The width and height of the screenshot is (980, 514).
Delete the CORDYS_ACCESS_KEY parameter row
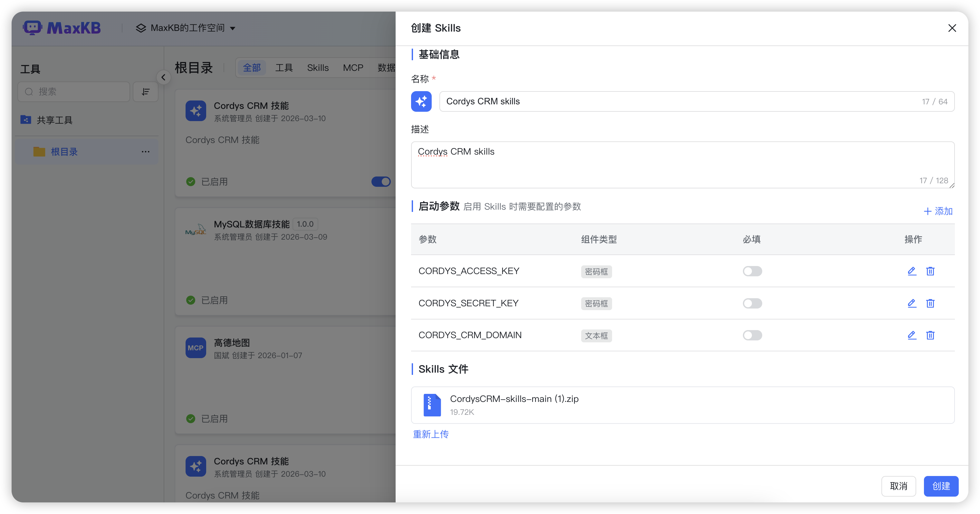click(930, 271)
